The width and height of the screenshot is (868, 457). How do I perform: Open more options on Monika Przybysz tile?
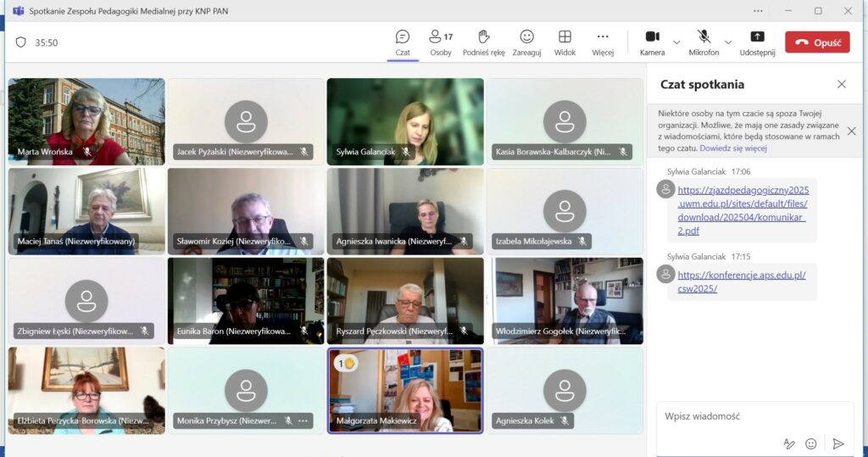pyautogui.click(x=303, y=421)
